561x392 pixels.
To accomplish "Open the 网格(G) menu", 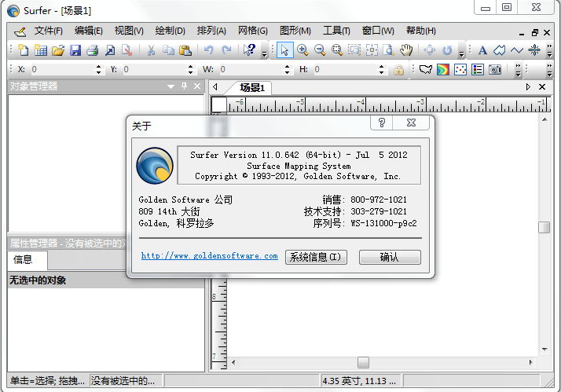I will [x=252, y=31].
